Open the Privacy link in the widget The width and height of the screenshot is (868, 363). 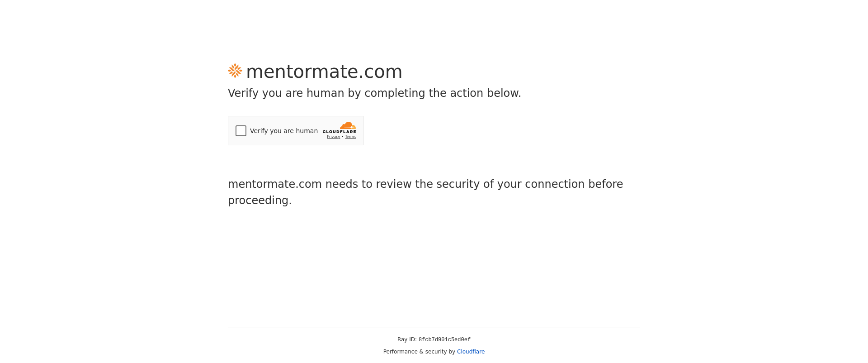click(333, 137)
